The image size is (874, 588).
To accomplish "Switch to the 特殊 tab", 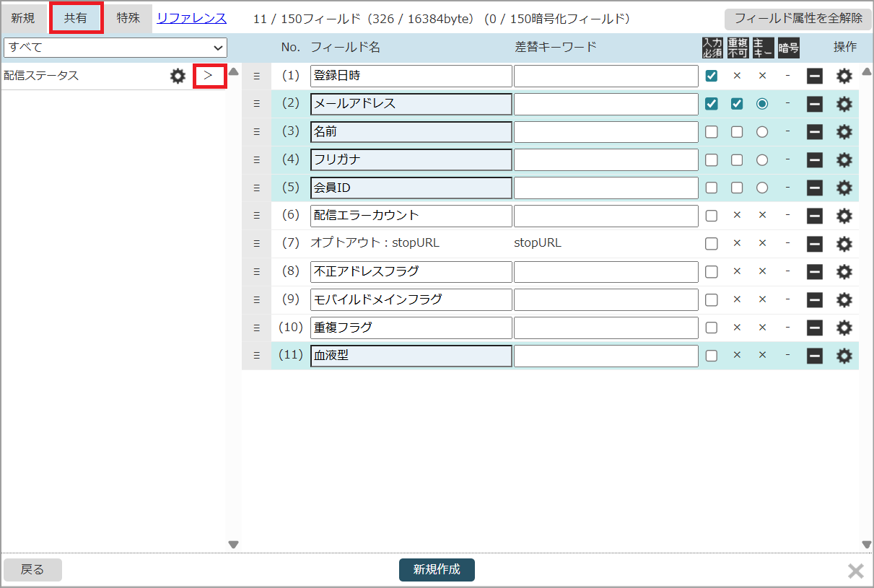I will point(128,18).
